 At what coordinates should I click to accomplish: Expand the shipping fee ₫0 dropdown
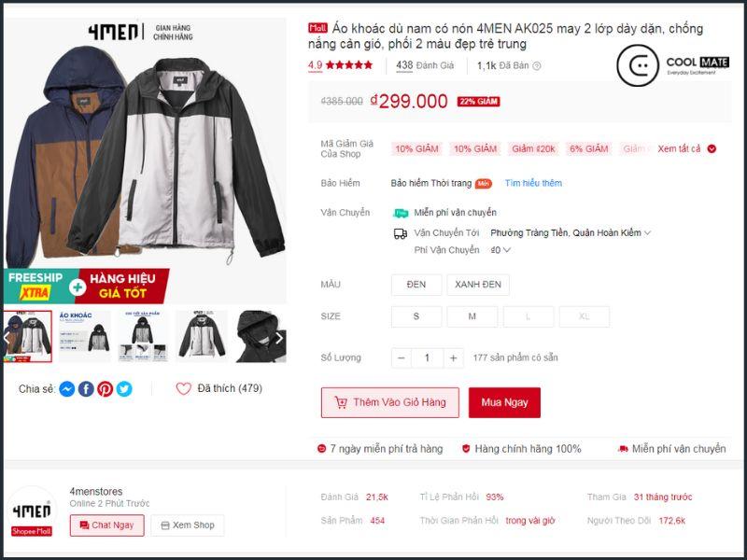point(500,250)
